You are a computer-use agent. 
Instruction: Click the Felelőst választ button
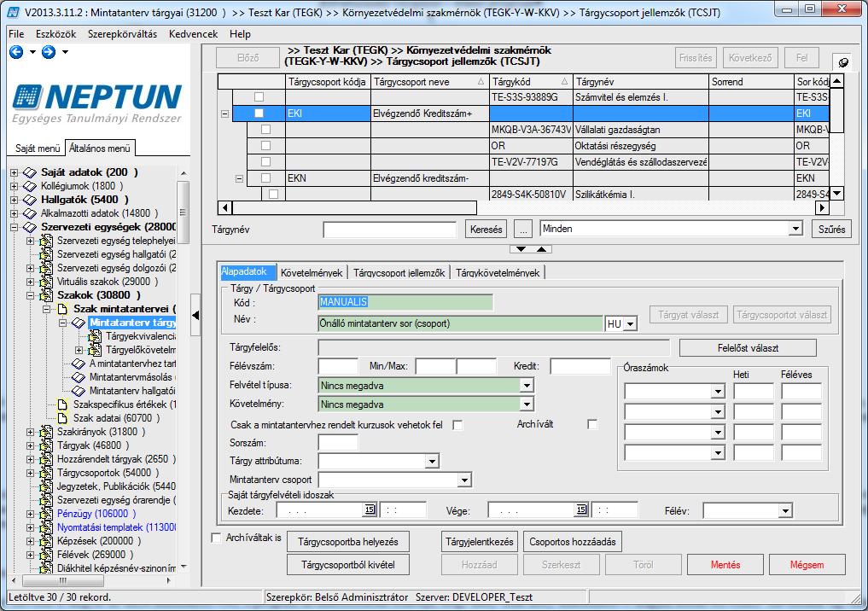748,348
